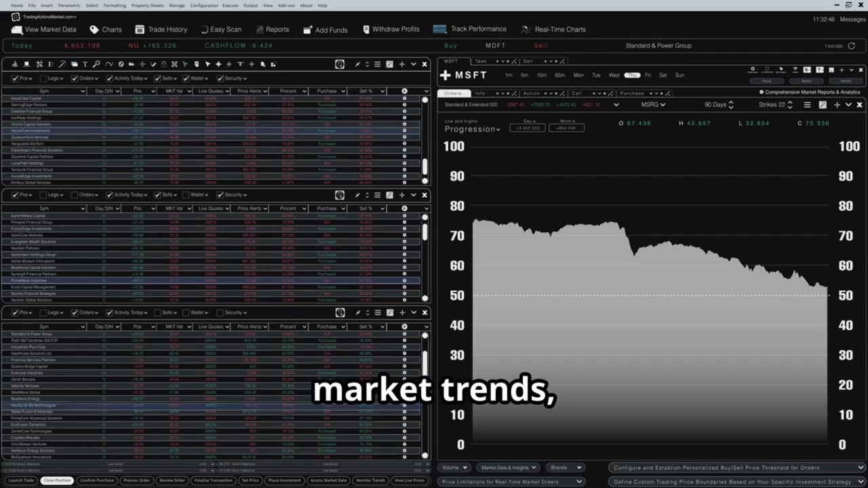868x488 pixels.
Task: Click the View Live Prices button
Action: [409, 481]
